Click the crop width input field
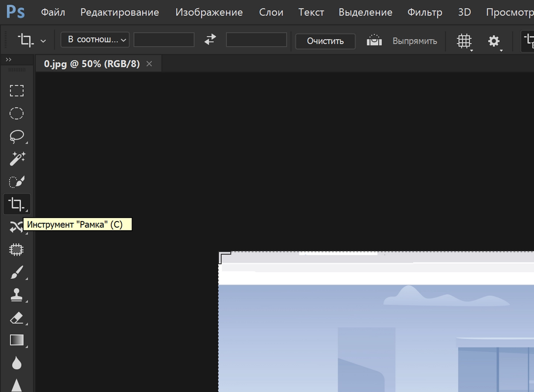 [x=164, y=40]
